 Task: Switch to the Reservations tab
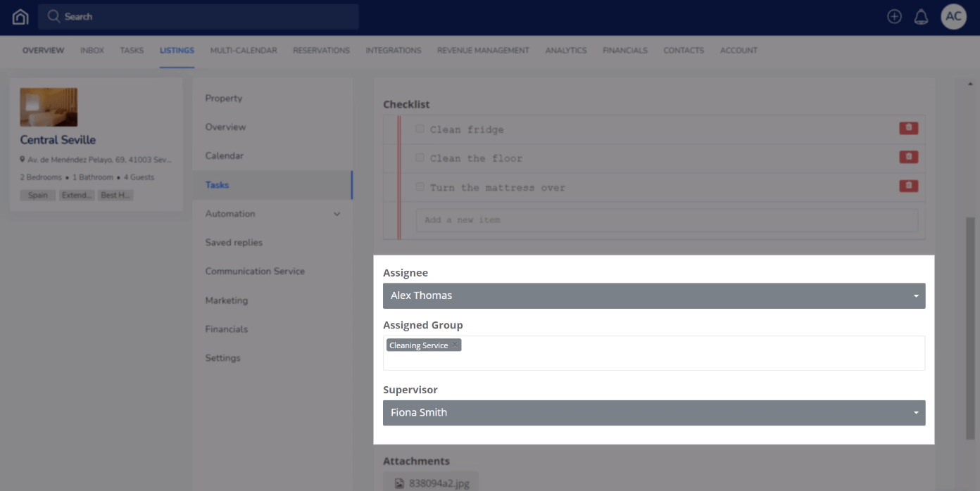point(321,51)
